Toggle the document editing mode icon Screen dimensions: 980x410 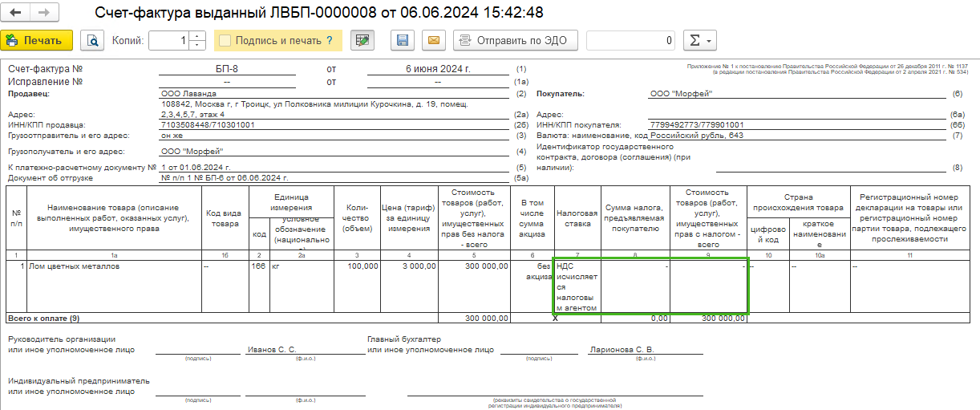(x=363, y=40)
